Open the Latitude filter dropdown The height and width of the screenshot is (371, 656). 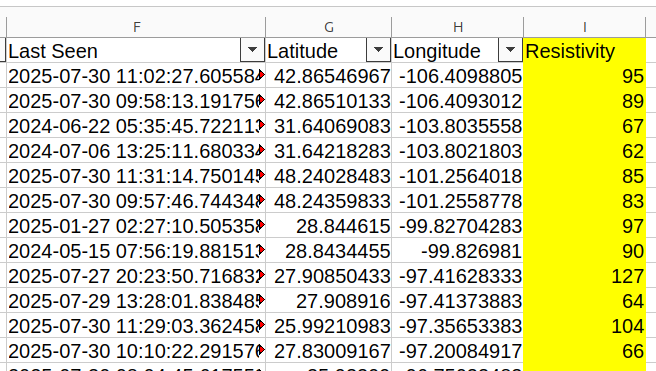(378, 50)
